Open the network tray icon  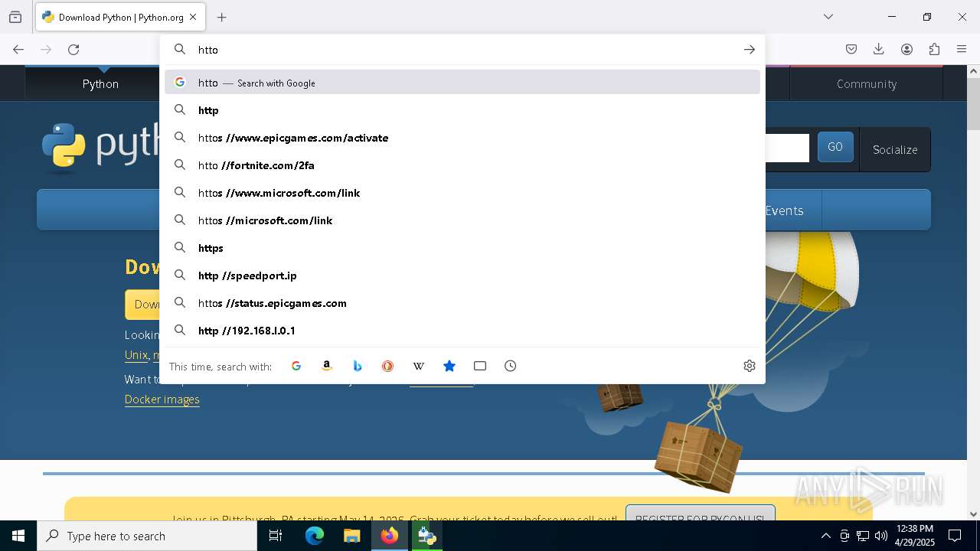click(x=863, y=536)
